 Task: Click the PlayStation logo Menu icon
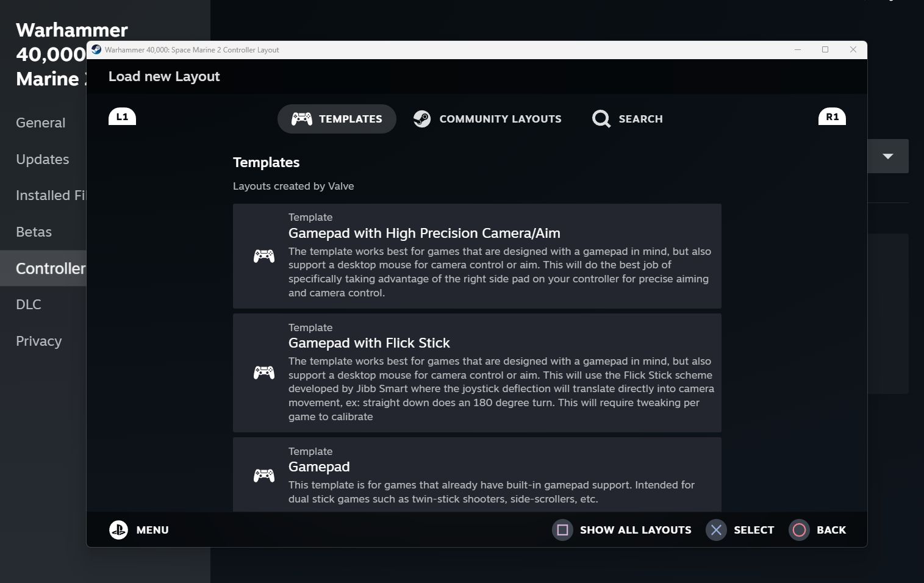pyautogui.click(x=118, y=530)
